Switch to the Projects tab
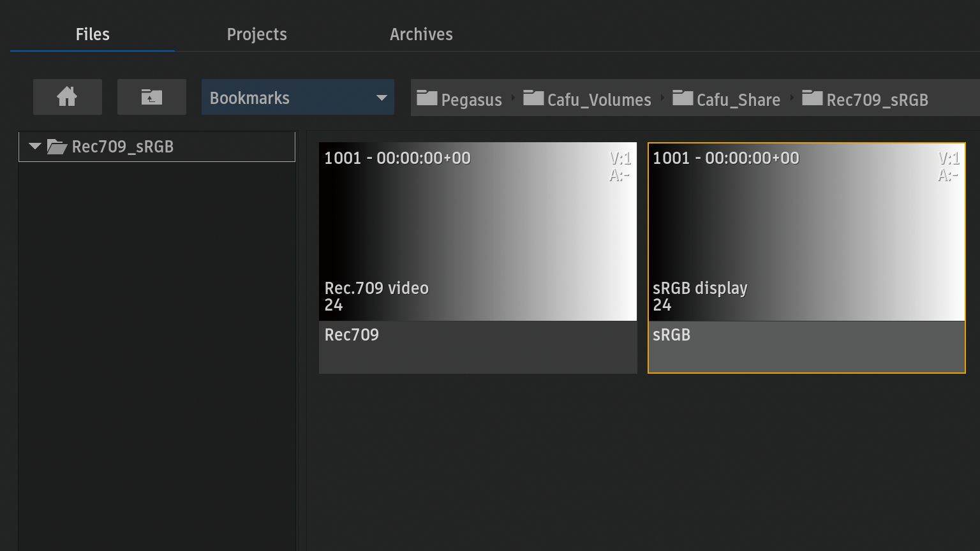The image size is (980, 551). [x=256, y=34]
